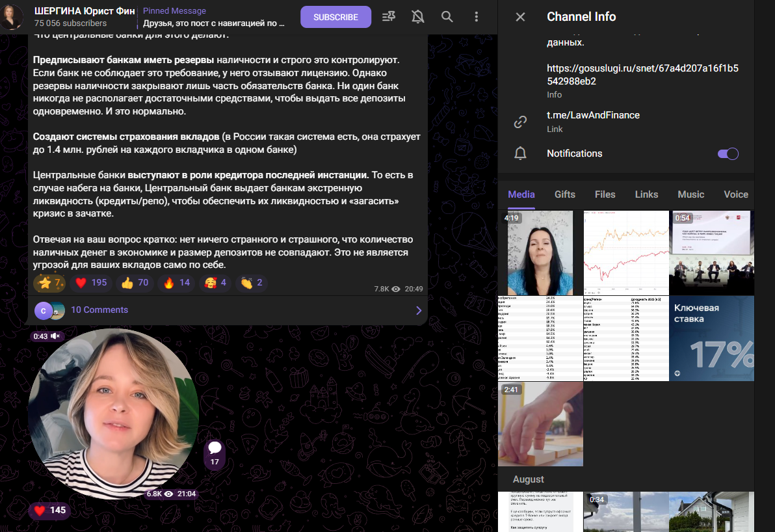Click the hearts-face reaction with 4
Image resolution: width=775 pixels, height=532 pixels.
[215, 283]
